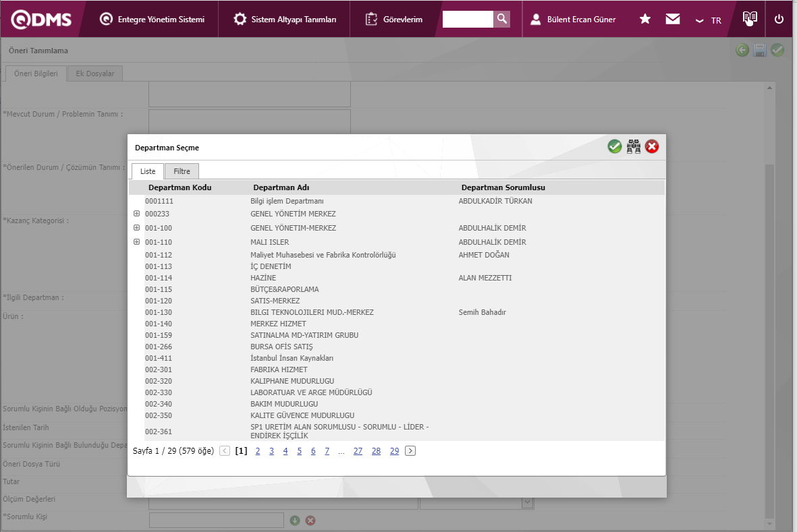Image resolution: width=797 pixels, height=532 pixels.
Task: Click the magnifier search button in header
Action: [x=501, y=19]
